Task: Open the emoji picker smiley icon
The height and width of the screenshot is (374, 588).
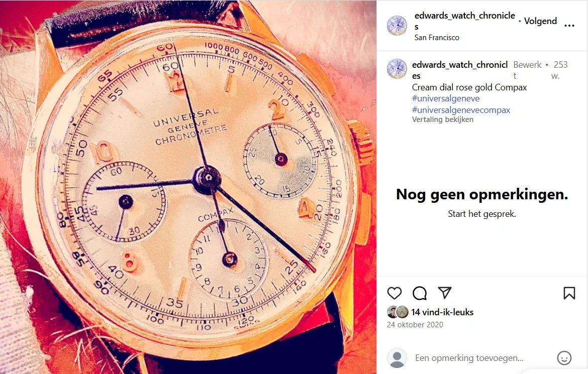Action: (564, 358)
